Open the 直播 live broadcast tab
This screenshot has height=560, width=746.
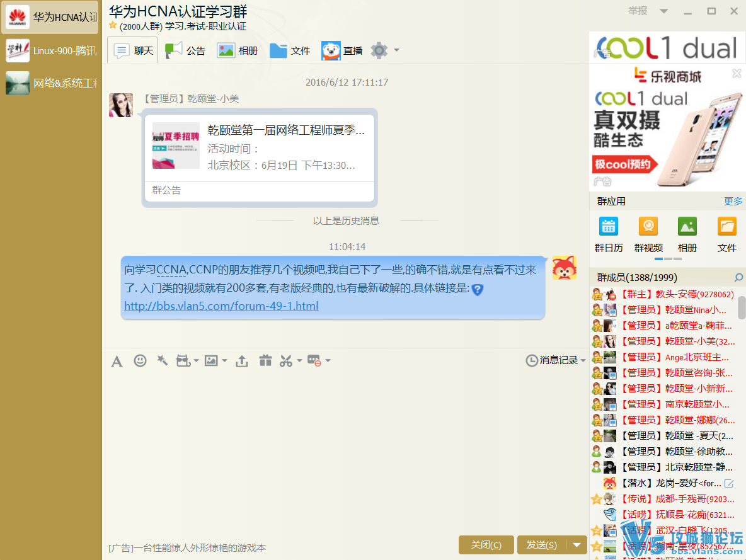(x=341, y=50)
